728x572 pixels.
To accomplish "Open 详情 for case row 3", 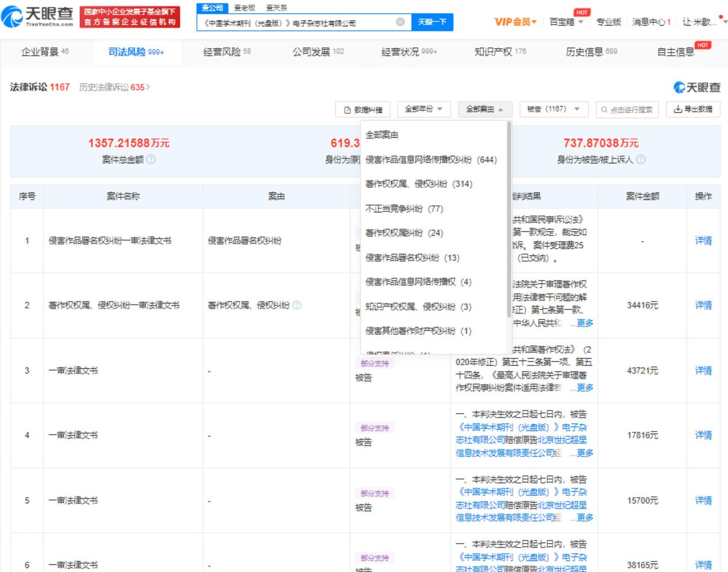I will click(x=703, y=371).
